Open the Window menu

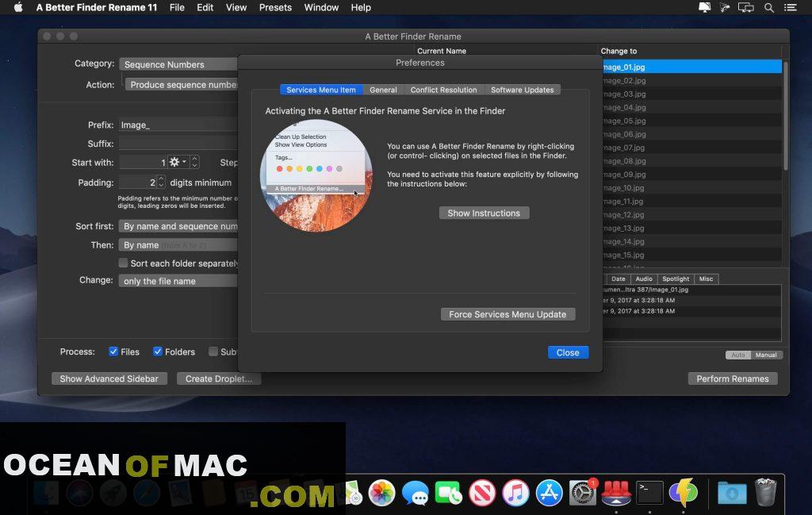321,7
